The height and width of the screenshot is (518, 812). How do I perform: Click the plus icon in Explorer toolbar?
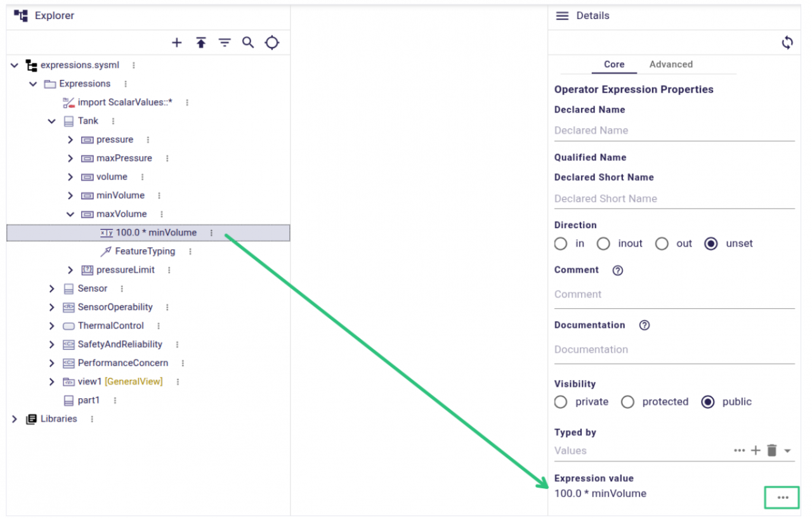tap(177, 42)
